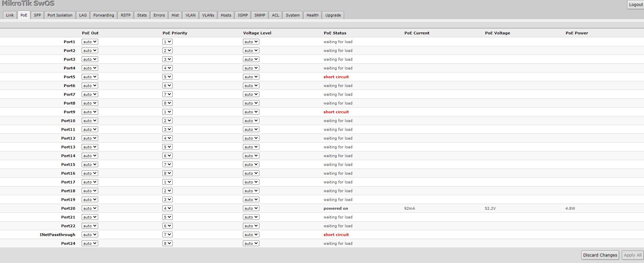Image resolution: width=644 pixels, height=263 pixels.
Task: Select the VLANs tab
Action: click(208, 15)
